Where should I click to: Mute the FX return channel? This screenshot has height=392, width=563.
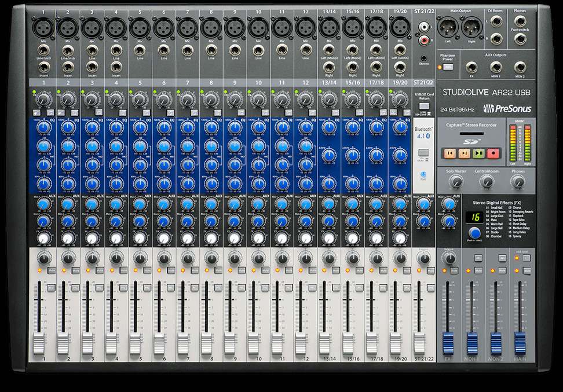click(454, 270)
